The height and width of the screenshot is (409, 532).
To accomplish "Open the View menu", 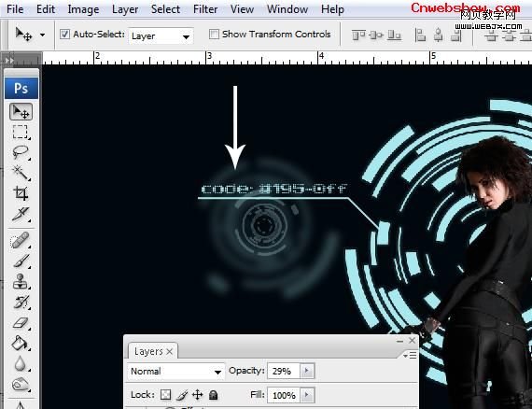I will (242, 9).
